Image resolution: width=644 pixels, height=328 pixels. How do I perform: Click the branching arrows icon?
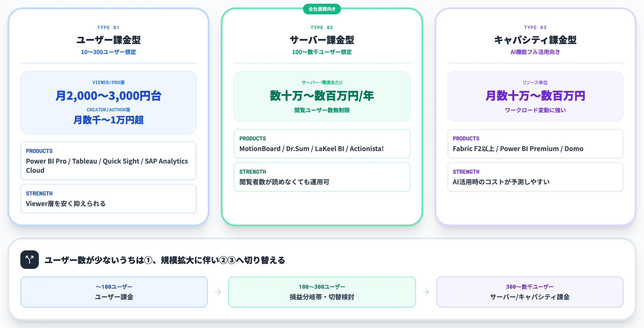tap(30, 260)
